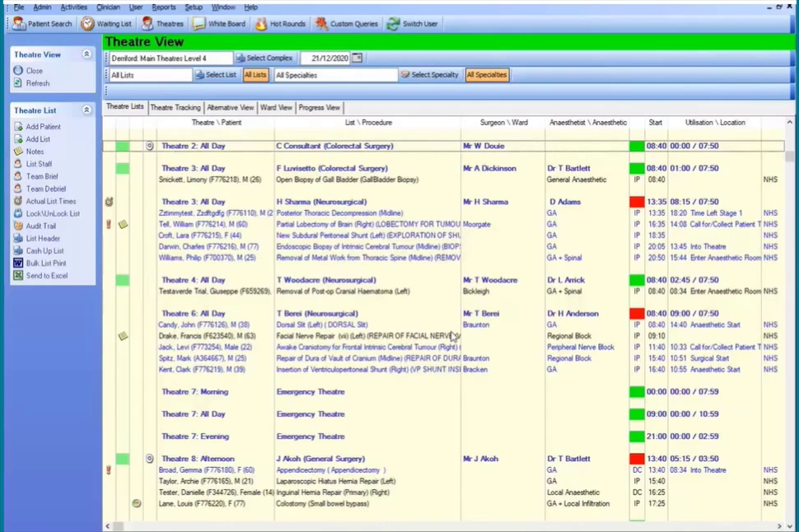Open the Reports menu
799x532 pixels.
tap(164, 7)
